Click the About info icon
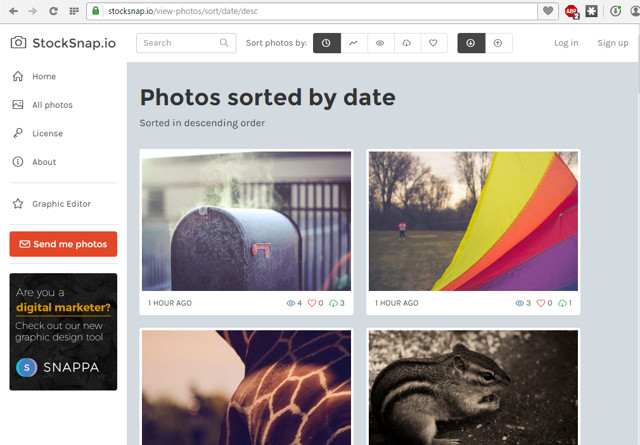 pyautogui.click(x=18, y=162)
